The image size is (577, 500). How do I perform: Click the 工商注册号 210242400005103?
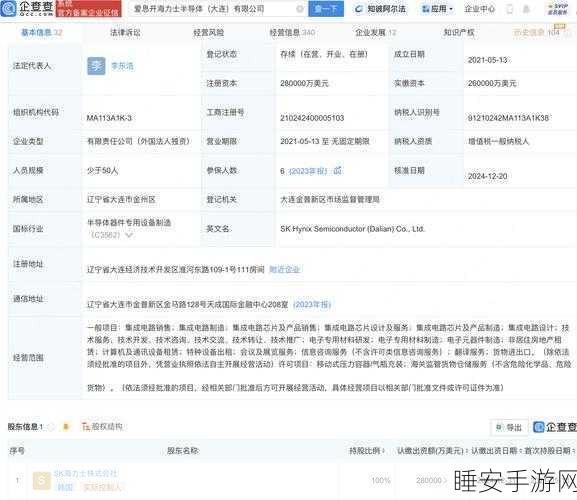pyautogui.click(x=312, y=118)
